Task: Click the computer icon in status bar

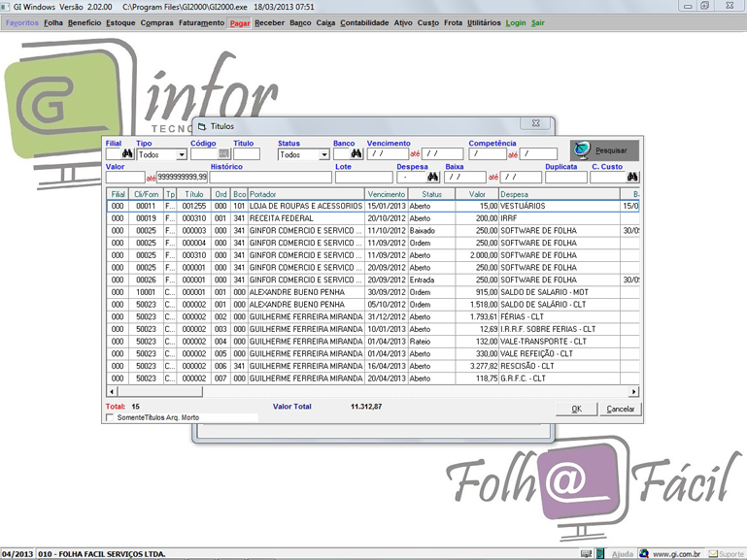Action: click(586, 554)
